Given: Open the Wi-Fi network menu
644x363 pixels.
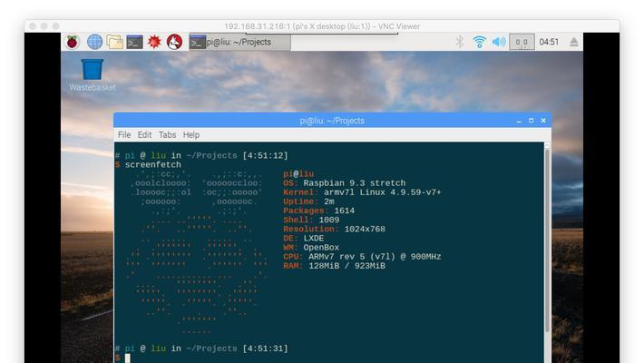Looking at the screenshot, I should [x=479, y=42].
